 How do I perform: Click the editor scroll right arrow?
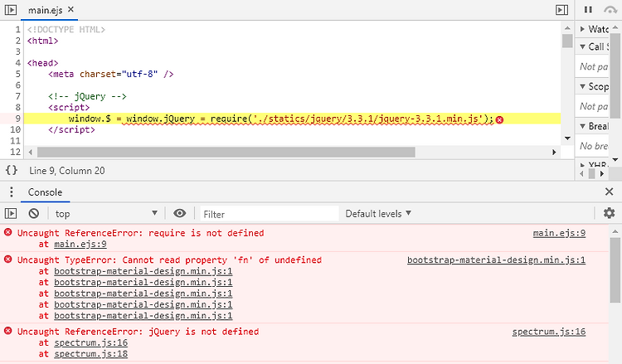coord(554,153)
